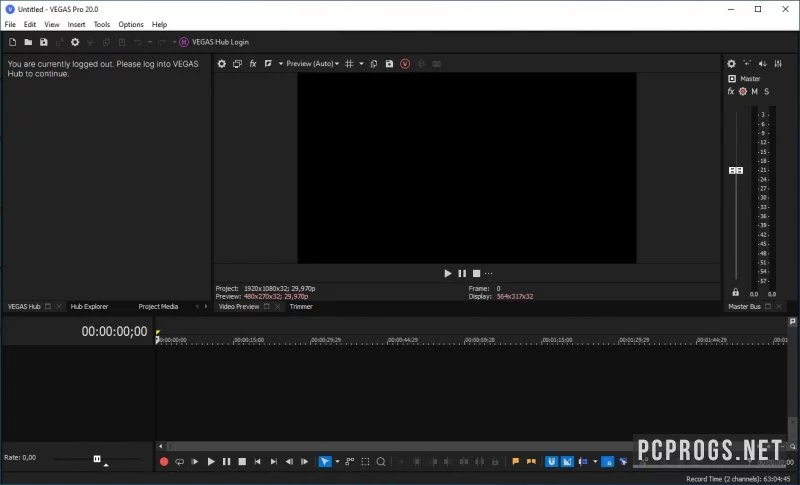The height and width of the screenshot is (485, 800).
Task: Open the File menu
Action: [10, 24]
